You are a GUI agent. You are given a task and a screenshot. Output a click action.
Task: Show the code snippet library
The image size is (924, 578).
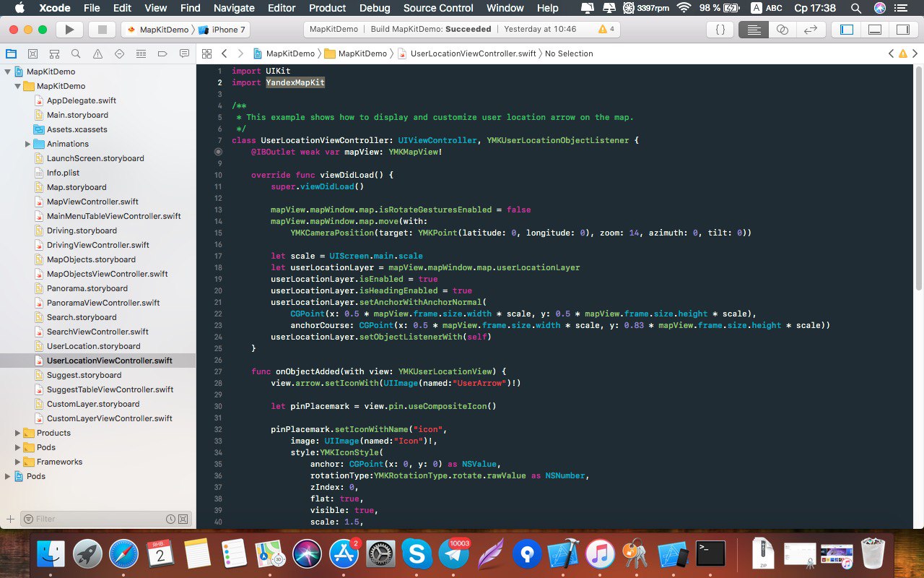(720, 30)
